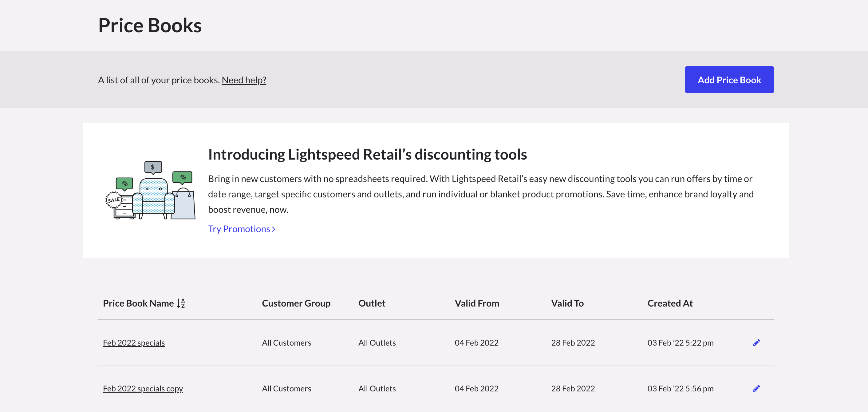Click the Valid From column header
Viewport: 868px width, 412px height.
pos(476,303)
